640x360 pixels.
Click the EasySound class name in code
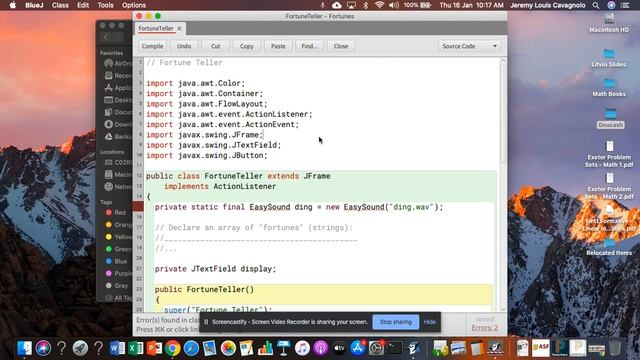pos(270,207)
